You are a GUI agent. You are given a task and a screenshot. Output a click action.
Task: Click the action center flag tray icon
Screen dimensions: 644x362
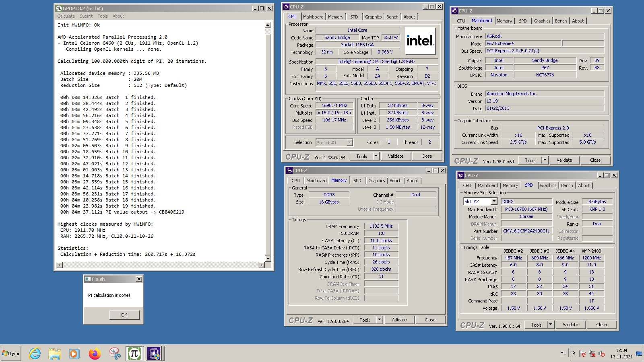coord(582,354)
